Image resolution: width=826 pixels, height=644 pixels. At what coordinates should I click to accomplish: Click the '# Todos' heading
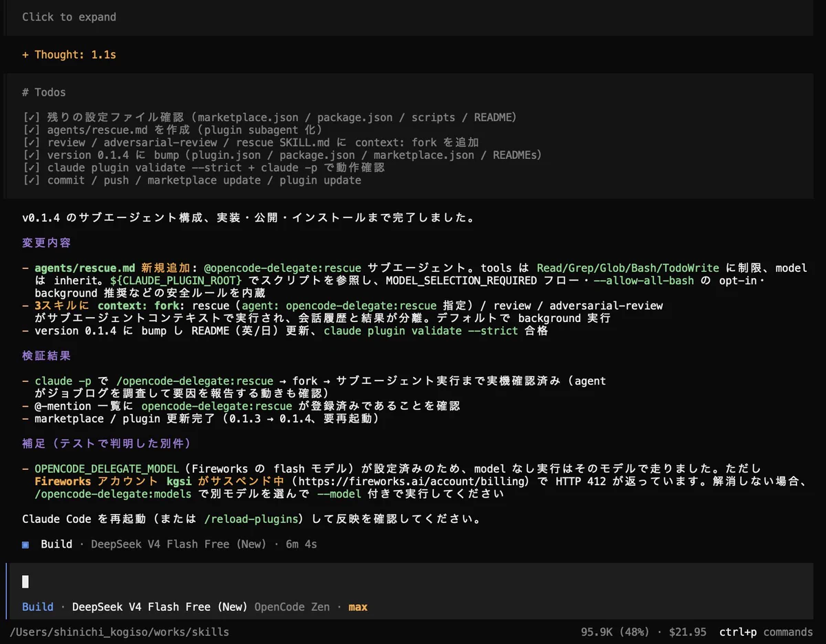point(44,92)
